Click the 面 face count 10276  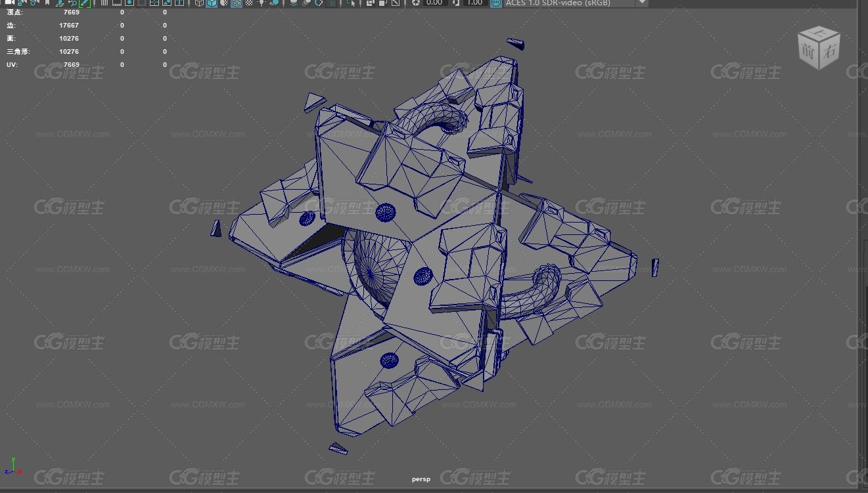click(69, 39)
